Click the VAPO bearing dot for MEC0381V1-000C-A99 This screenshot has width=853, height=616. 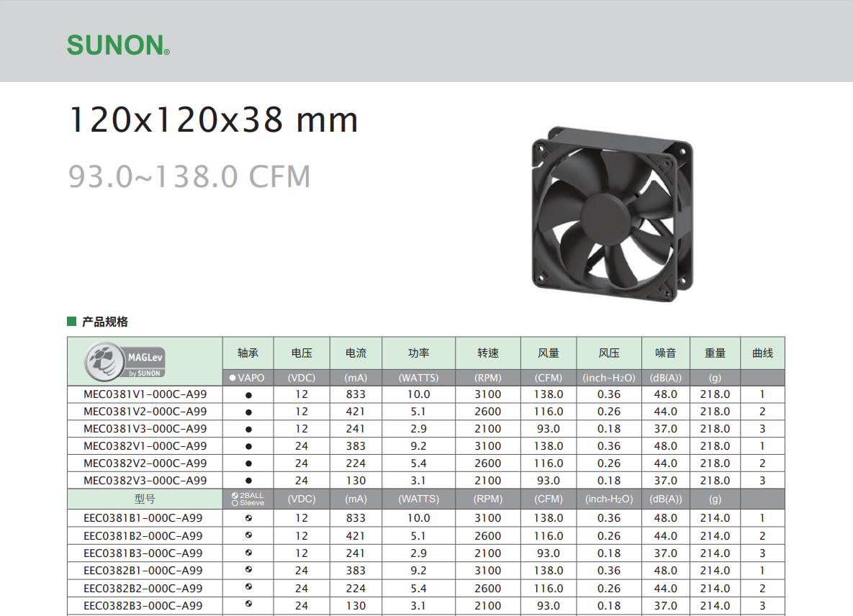click(248, 395)
